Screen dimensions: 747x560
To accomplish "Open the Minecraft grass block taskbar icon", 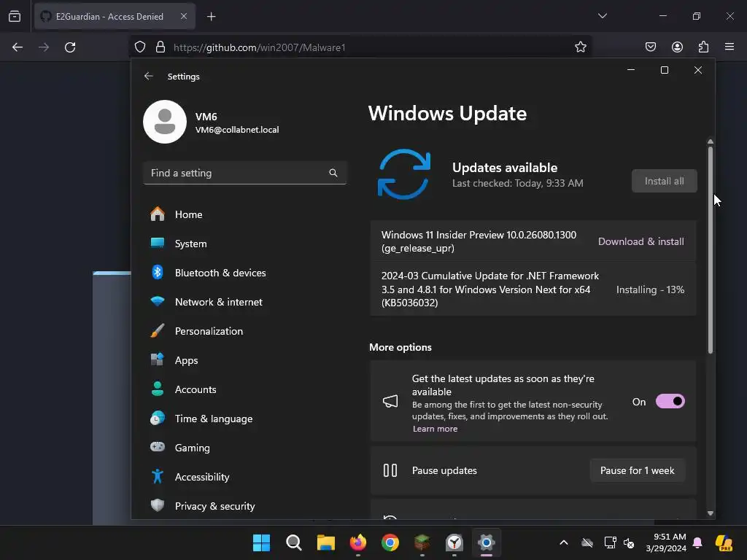I will pyautogui.click(x=422, y=542).
